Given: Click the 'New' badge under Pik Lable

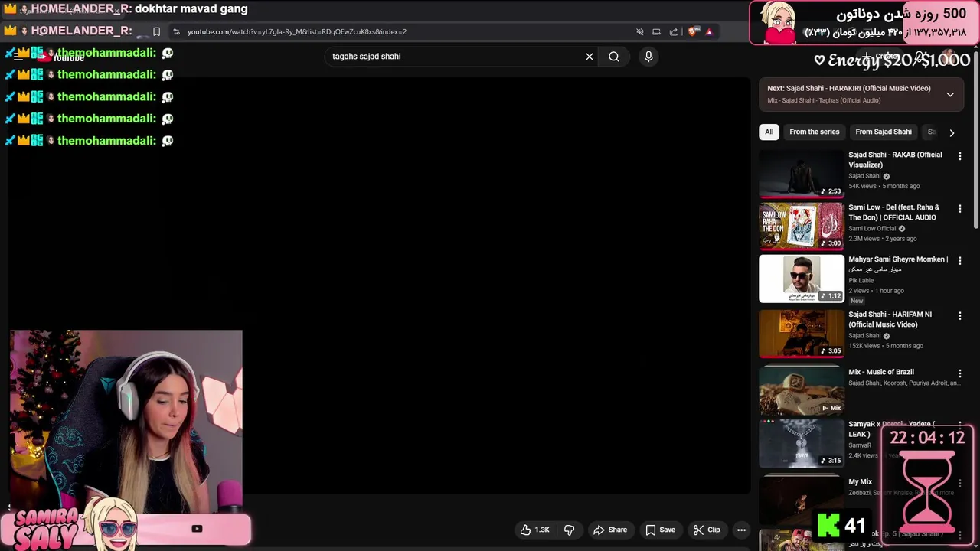Looking at the screenshot, I should pyautogui.click(x=857, y=301).
